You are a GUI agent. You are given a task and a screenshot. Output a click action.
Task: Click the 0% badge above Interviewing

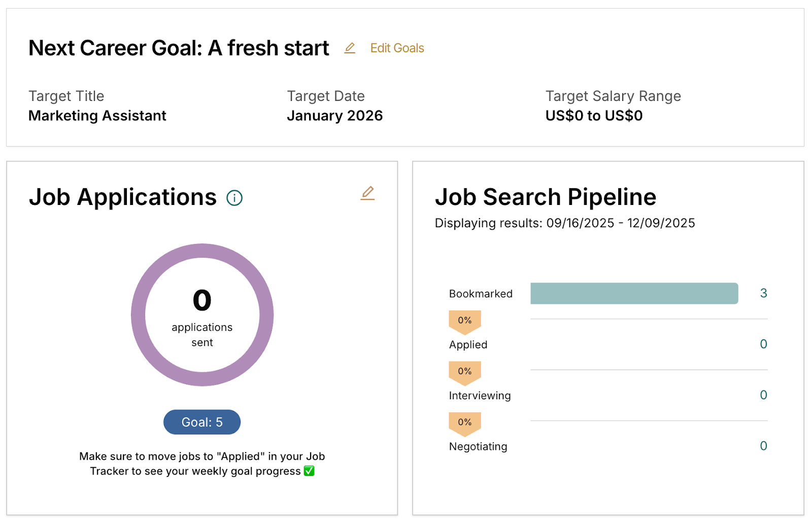coord(464,371)
